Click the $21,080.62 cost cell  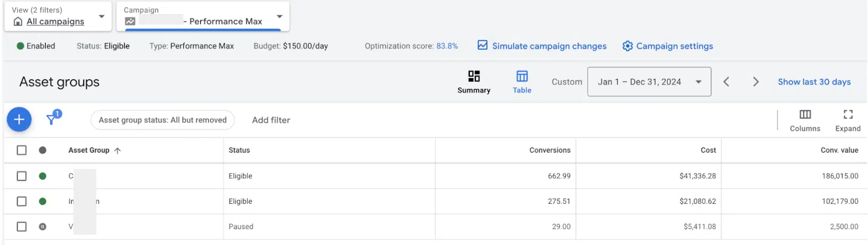[698, 202]
